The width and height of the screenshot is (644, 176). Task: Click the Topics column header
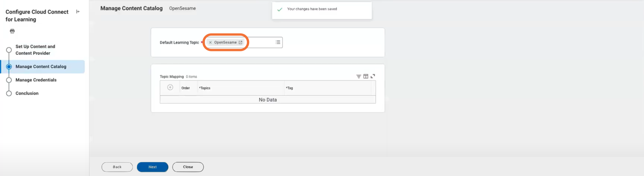coord(205,88)
